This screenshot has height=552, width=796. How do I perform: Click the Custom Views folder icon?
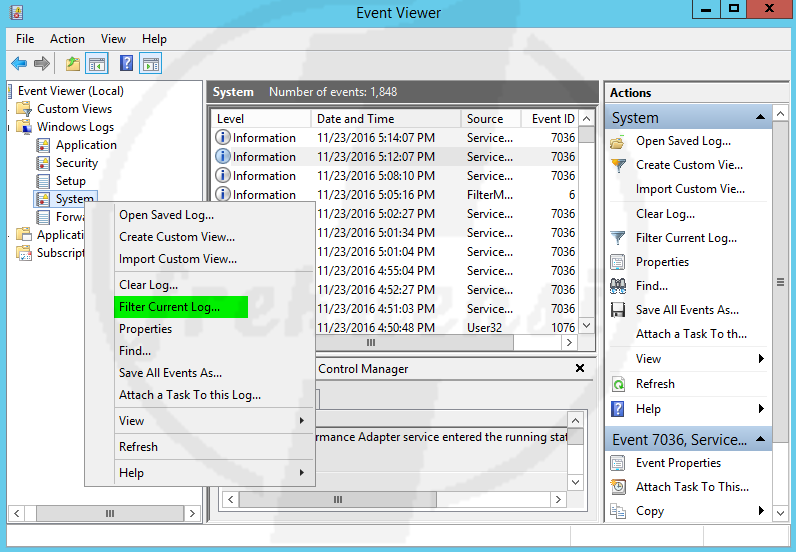[24, 109]
